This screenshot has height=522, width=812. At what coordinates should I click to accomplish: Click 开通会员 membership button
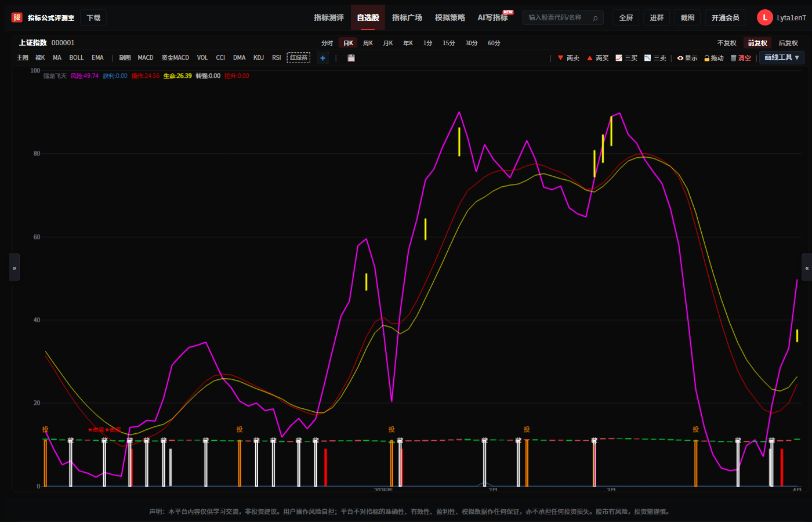726,18
